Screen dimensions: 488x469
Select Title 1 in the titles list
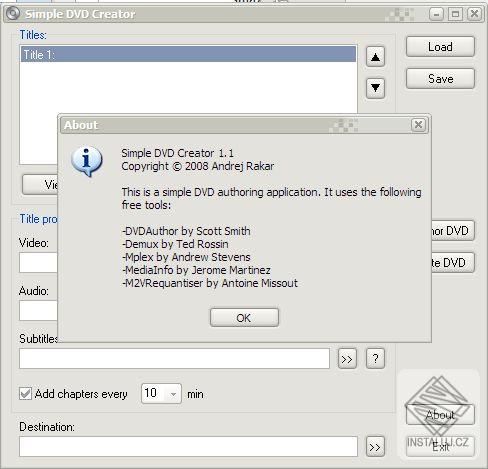pos(188,54)
